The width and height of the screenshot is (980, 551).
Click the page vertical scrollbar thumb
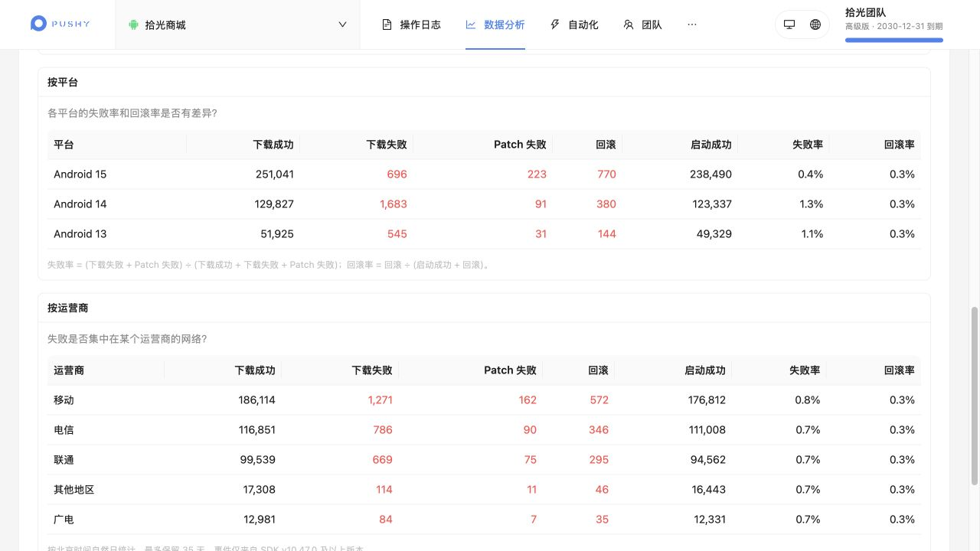[x=975, y=396]
